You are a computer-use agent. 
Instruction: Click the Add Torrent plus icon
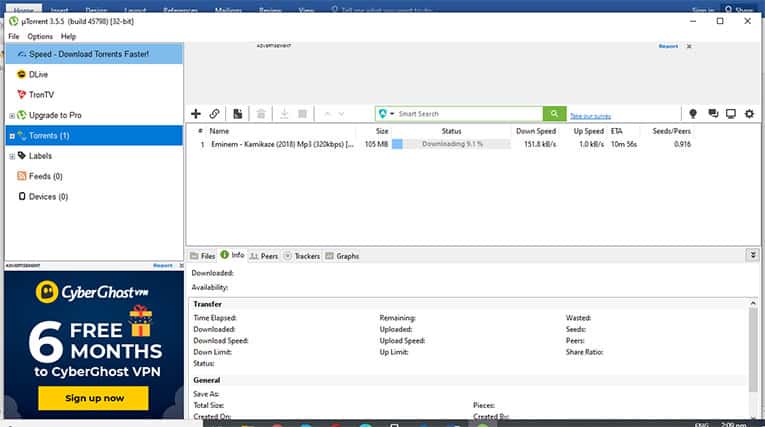(196, 114)
